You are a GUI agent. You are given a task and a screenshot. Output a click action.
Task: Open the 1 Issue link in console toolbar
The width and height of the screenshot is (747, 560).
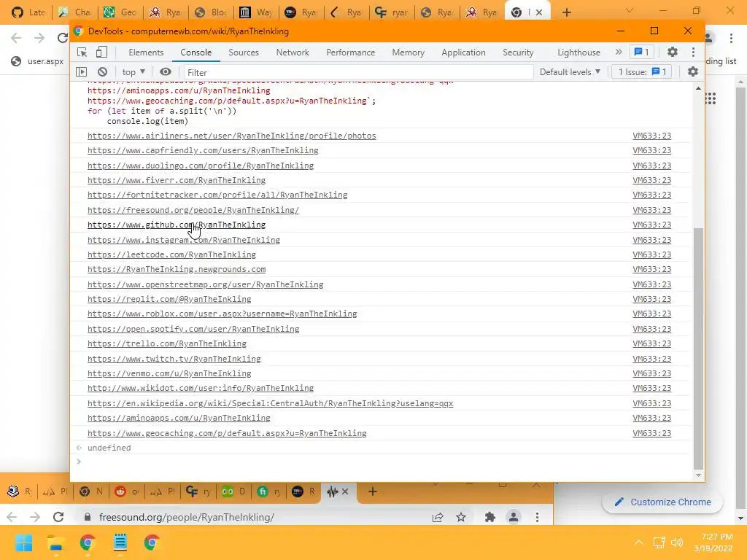click(642, 72)
